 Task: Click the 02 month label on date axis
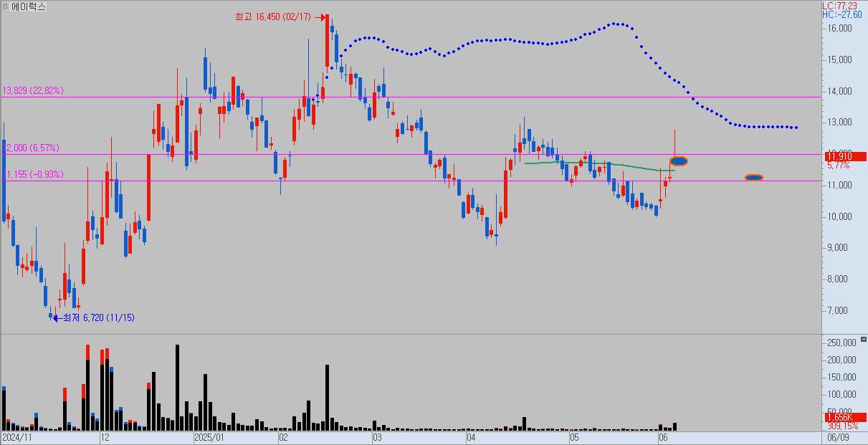[x=284, y=436]
